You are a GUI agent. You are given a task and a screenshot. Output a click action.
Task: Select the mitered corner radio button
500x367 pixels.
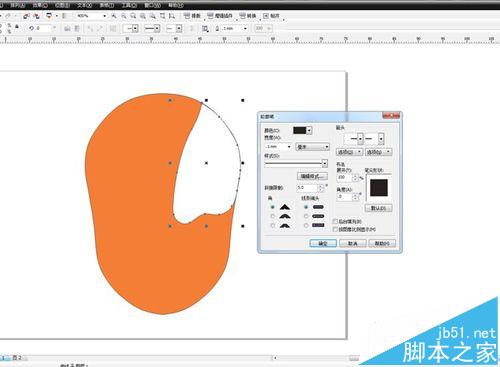[x=273, y=207]
